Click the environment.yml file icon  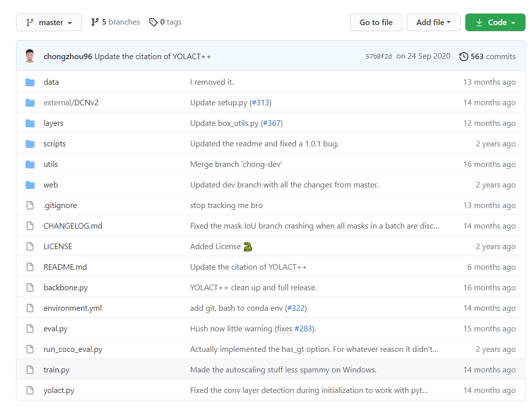(30, 308)
